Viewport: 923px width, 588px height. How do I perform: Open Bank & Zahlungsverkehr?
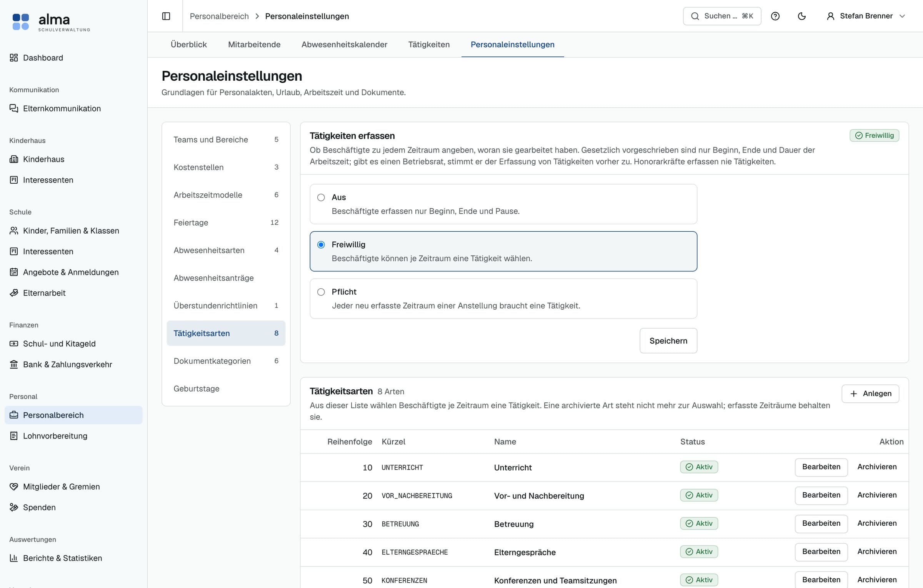(73, 364)
